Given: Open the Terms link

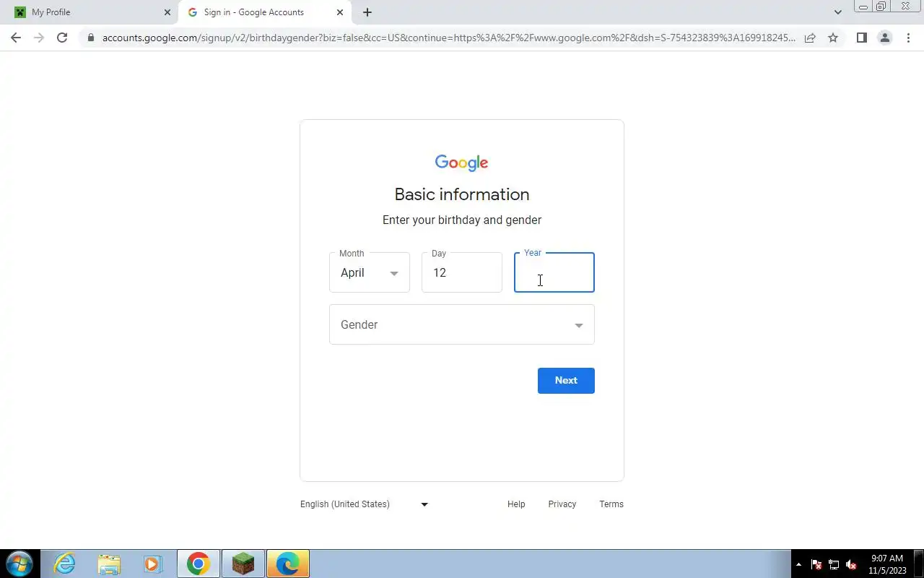Looking at the screenshot, I should tap(611, 504).
